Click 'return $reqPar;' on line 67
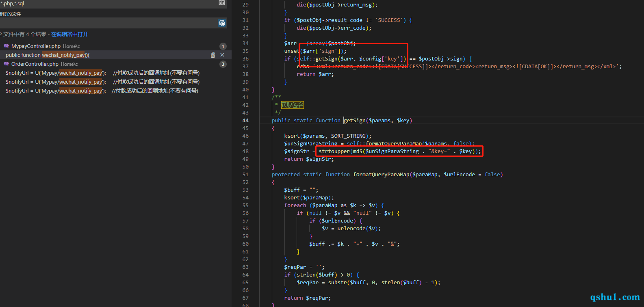 tap(307, 298)
